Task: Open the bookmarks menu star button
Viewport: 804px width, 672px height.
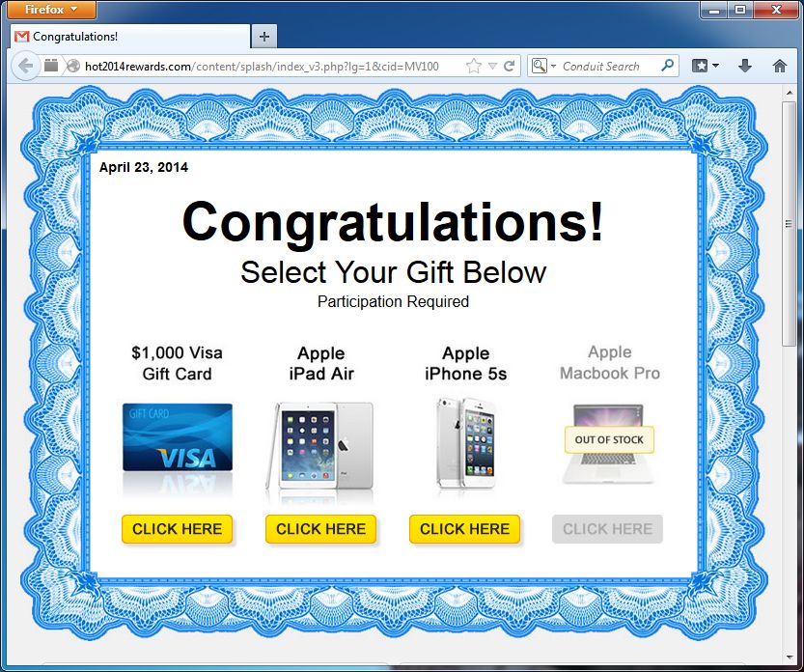Action: pyautogui.click(x=706, y=66)
